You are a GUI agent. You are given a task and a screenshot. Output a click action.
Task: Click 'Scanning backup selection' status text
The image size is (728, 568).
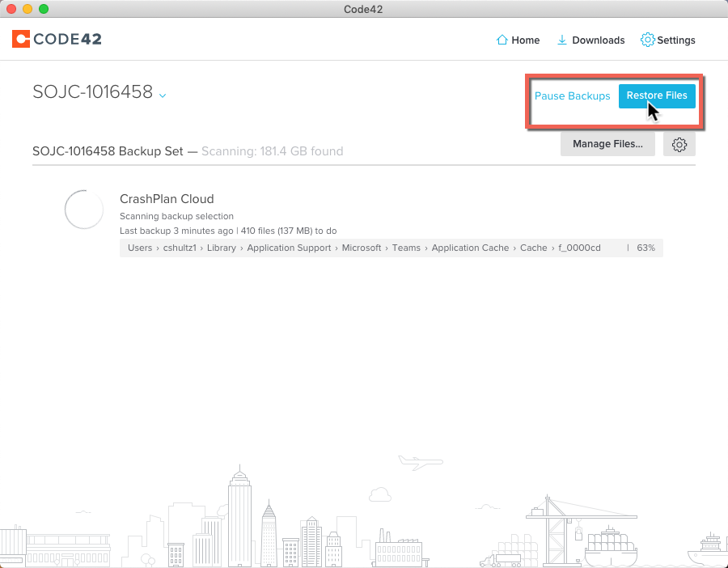point(176,216)
